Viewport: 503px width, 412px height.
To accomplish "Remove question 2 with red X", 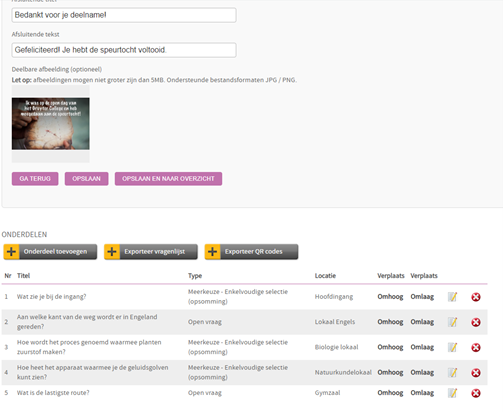I will pyautogui.click(x=476, y=322).
